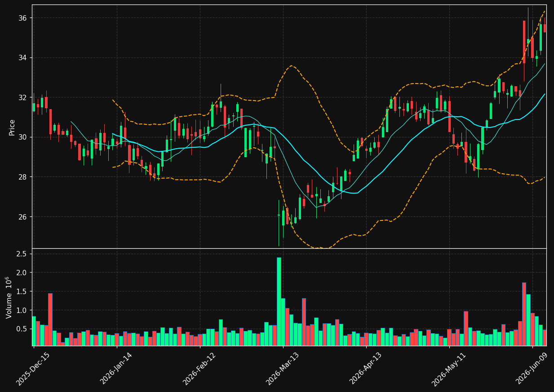Click the 2026-Mar-13 date label
Image resolution: width=554 pixels, height=392 pixels.
282,369
